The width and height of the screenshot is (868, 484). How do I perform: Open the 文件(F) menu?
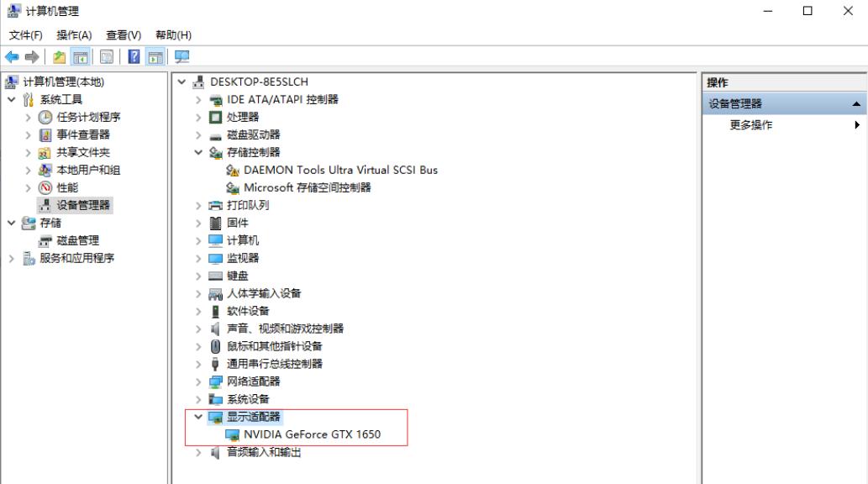[25, 35]
